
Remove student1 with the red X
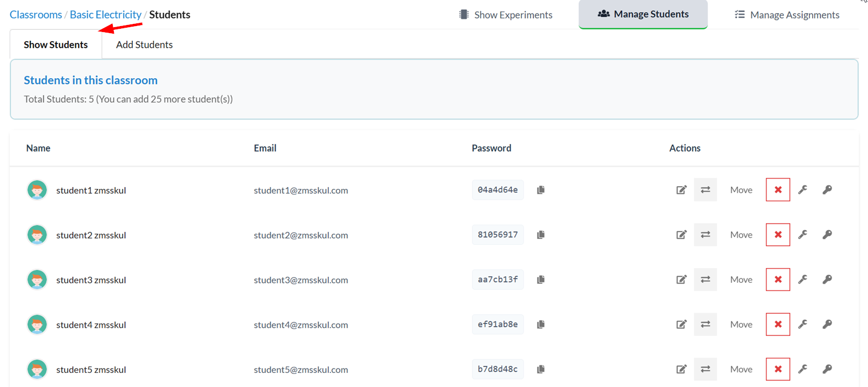tap(778, 190)
